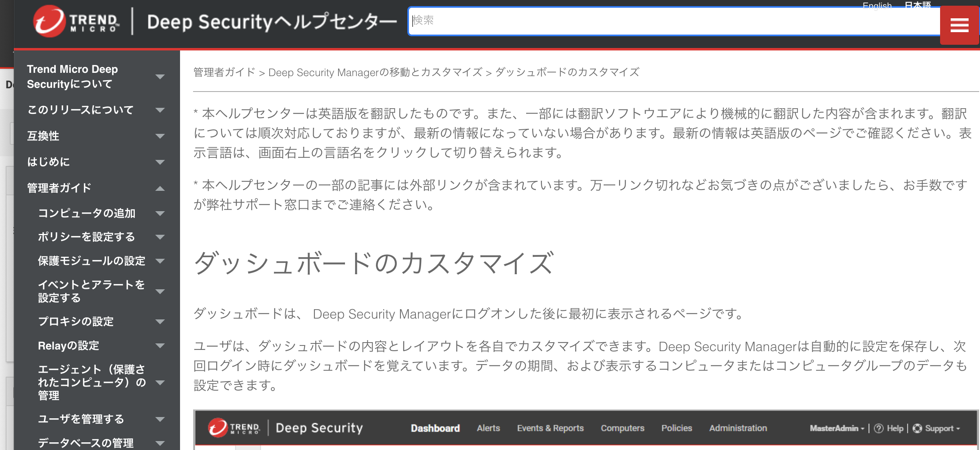Click breadcrumb ダッシュボードのカスタマイズ
Screen dimensions: 980x450
567,72
